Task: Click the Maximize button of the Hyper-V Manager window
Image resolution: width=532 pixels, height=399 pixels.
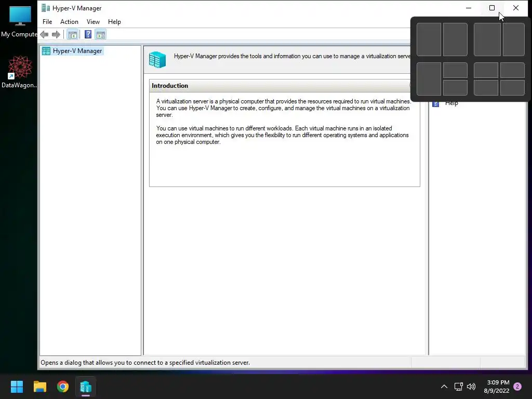Action: click(492, 8)
